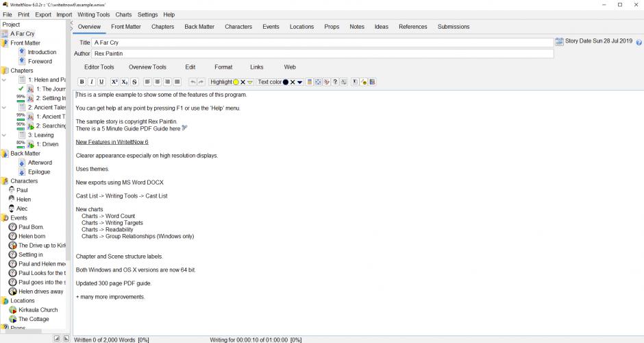Click the green checkmark beside 'The Journey' scene
The height and width of the screenshot is (343, 644).
click(x=21, y=88)
